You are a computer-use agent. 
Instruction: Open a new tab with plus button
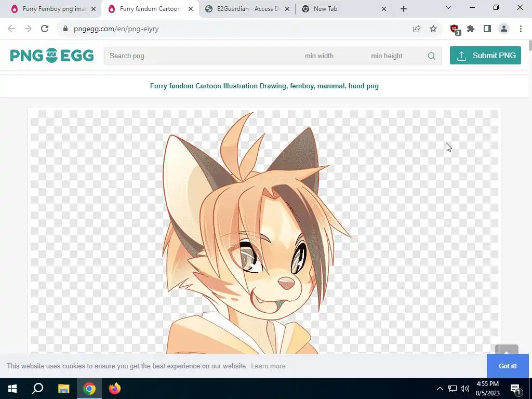(403, 9)
